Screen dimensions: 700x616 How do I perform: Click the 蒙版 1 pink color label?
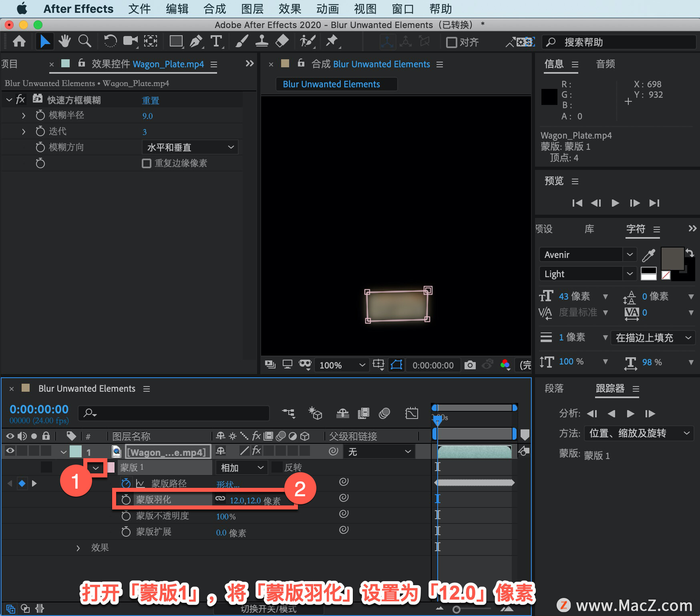[111, 467]
